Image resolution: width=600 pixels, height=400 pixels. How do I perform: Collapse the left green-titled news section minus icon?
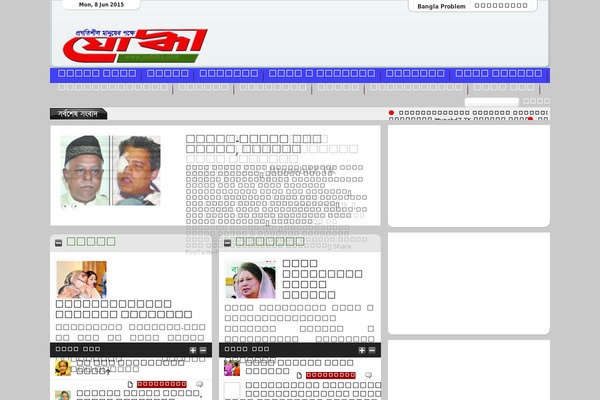pos(59,243)
